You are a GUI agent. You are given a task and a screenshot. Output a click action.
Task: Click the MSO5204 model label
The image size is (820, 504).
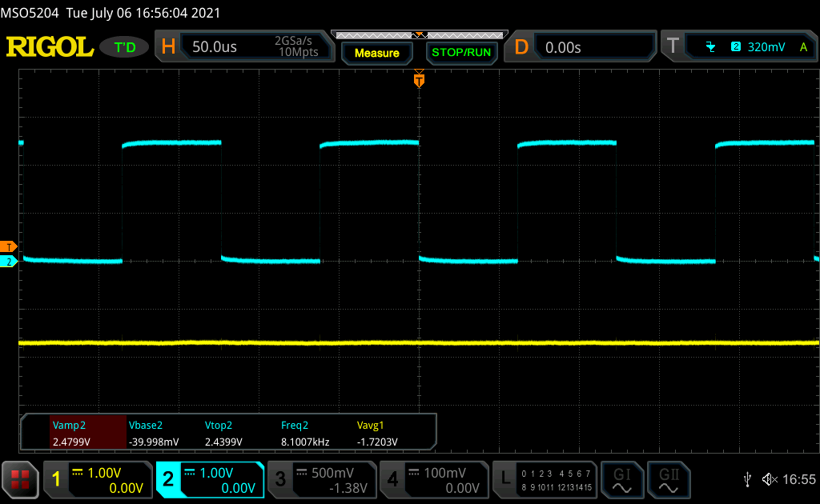tap(30, 13)
